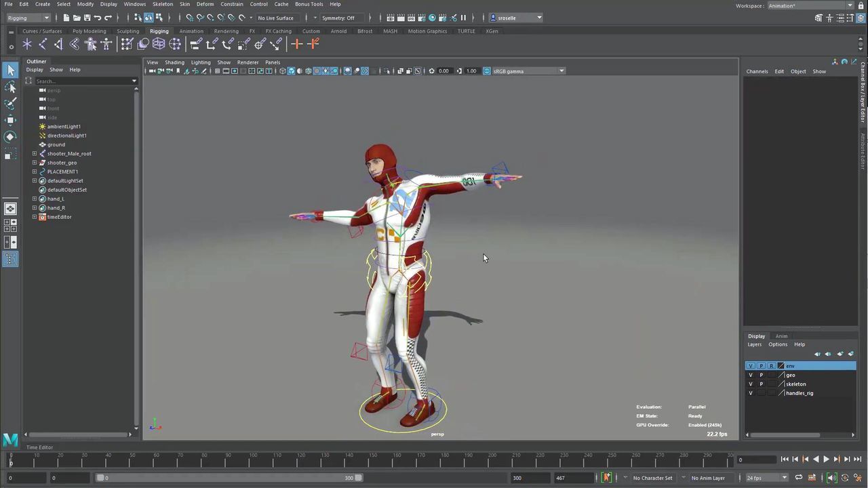The width and height of the screenshot is (868, 488).
Task: Select the ground object in the Outliner
Action: [x=56, y=144]
